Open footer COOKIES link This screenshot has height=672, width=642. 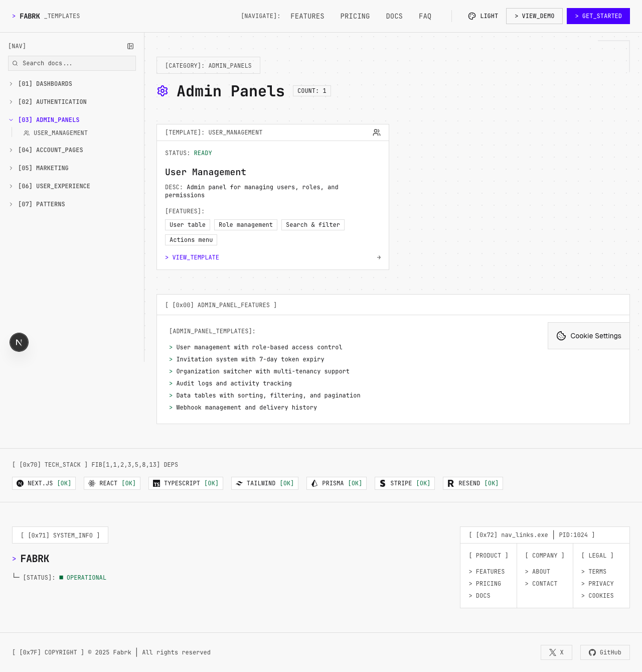597,596
